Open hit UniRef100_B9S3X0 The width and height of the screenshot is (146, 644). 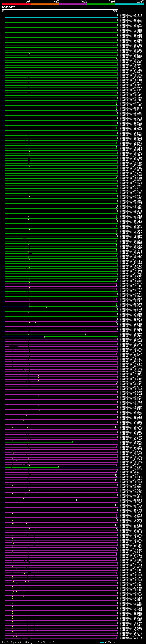point(131,20)
